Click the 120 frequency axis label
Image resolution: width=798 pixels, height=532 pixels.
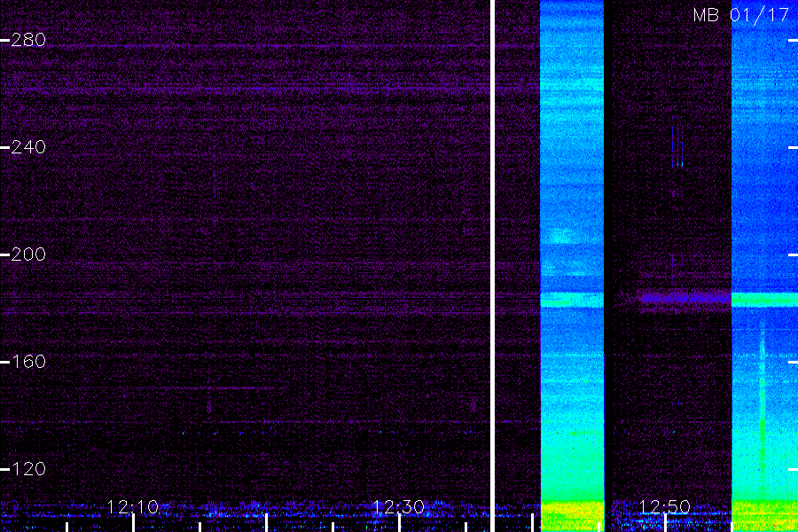click(28, 469)
